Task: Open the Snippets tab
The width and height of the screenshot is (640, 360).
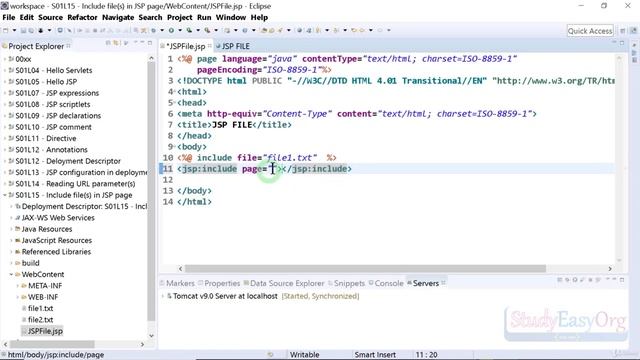Action: (347, 283)
